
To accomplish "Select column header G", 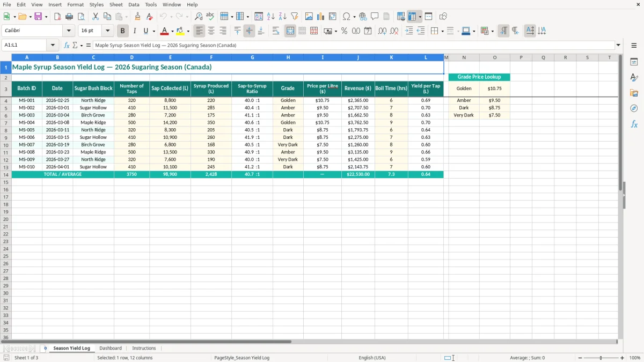I will [x=252, y=57].
